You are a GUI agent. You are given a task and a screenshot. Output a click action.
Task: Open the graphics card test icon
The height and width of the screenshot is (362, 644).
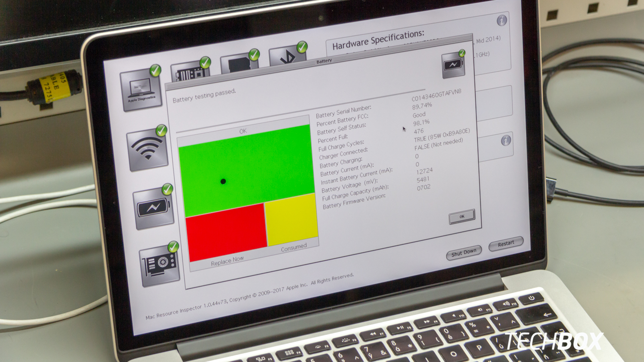[x=160, y=266]
